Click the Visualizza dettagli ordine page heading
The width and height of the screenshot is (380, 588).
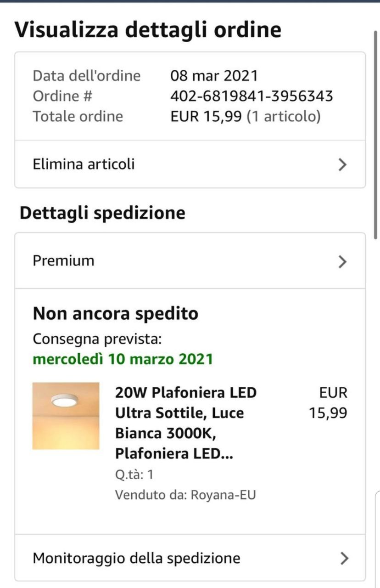tap(148, 30)
